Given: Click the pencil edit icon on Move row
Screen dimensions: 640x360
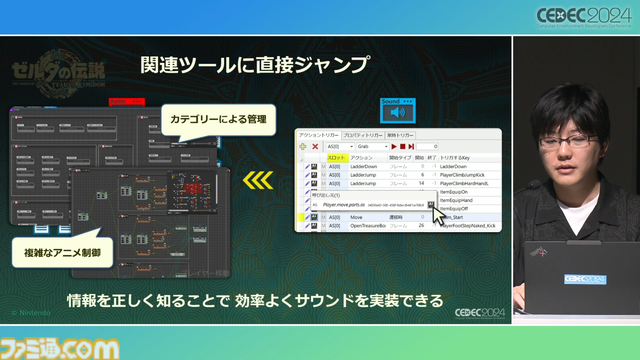Looking at the screenshot, I should click(307, 217).
